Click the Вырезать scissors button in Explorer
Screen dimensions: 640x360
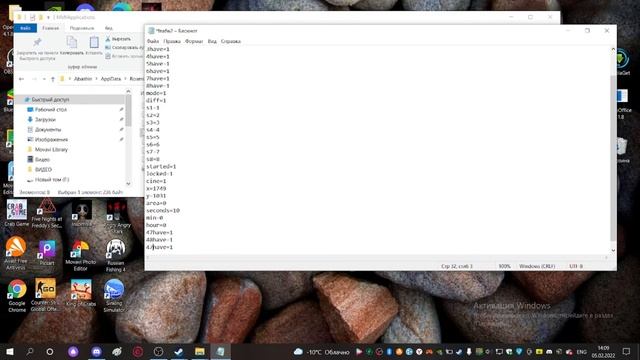tap(118, 39)
